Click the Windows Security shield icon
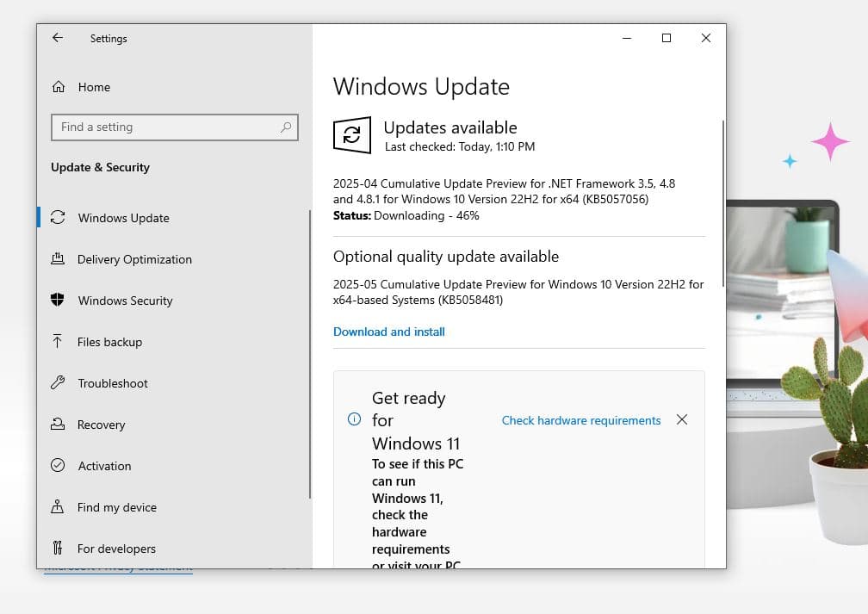This screenshot has height=614, width=868. click(x=58, y=301)
